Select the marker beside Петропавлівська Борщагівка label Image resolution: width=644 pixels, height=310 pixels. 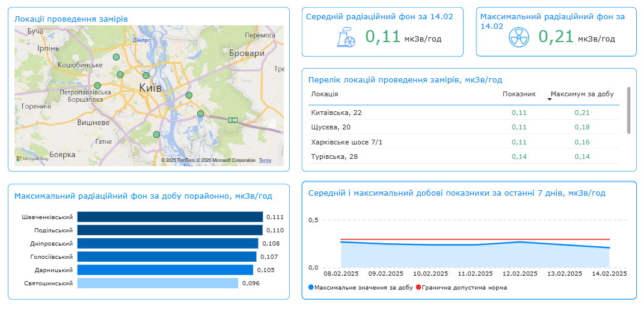[97, 85]
